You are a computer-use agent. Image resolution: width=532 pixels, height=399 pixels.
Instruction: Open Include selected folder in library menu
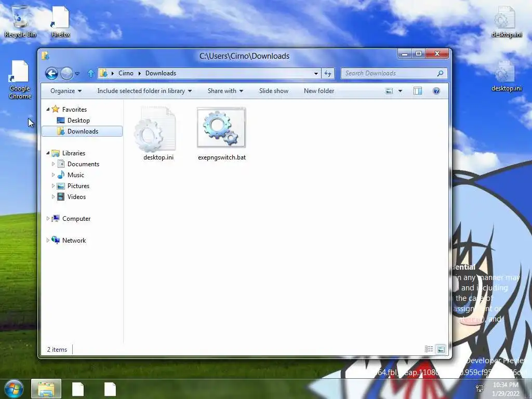point(144,91)
